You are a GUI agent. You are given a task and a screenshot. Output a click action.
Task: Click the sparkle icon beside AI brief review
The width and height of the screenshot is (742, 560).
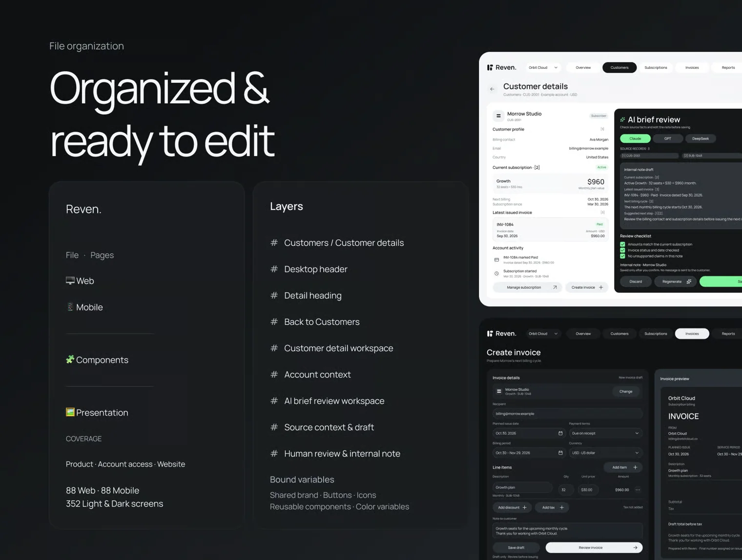(x=622, y=120)
